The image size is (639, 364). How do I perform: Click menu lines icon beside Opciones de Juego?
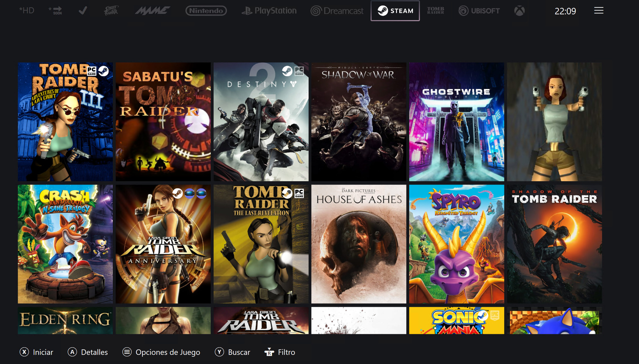pos(127,352)
